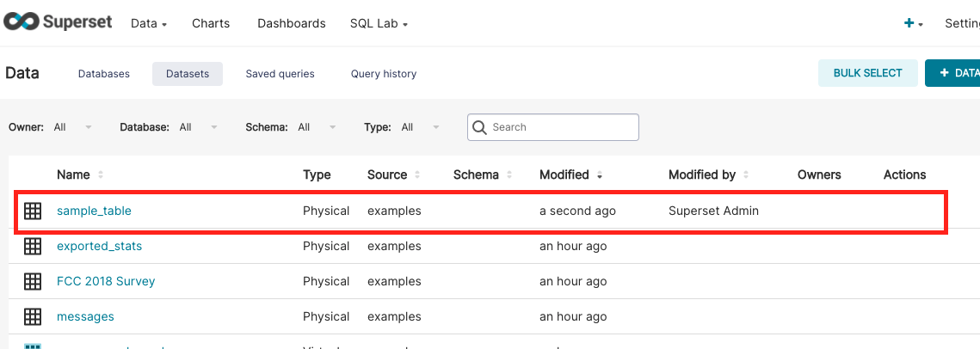Click the Superset logo icon

pyautogui.click(x=21, y=23)
